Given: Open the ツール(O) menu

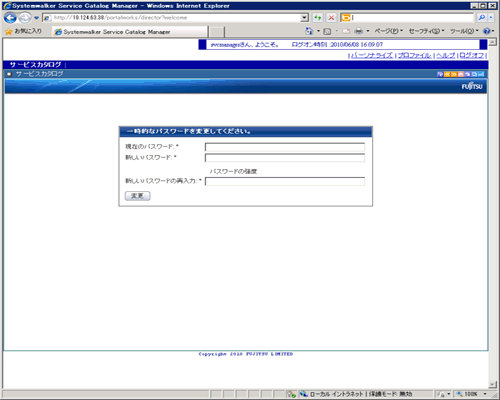Looking at the screenshot, I should point(464,31).
